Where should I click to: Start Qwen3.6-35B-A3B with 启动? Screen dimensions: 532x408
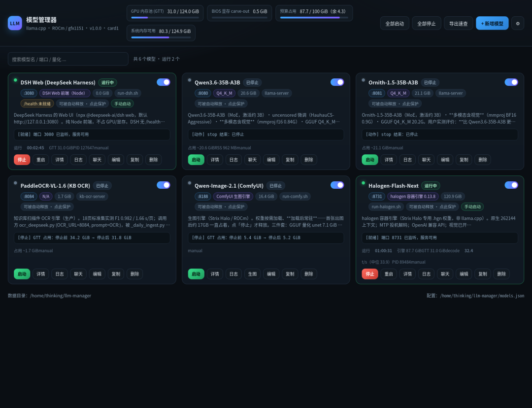(196, 160)
